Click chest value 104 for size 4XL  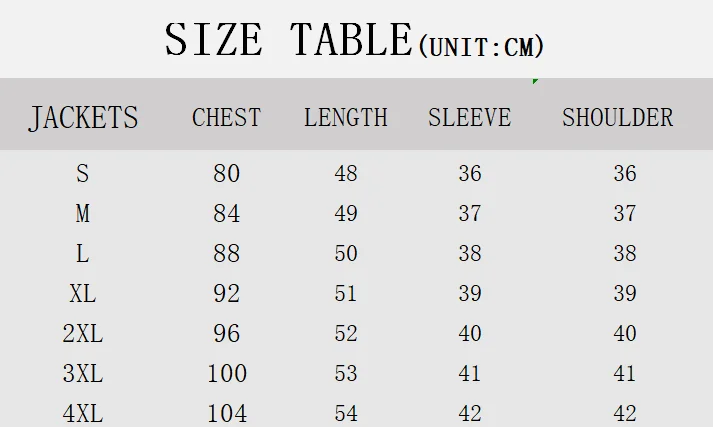(227, 413)
